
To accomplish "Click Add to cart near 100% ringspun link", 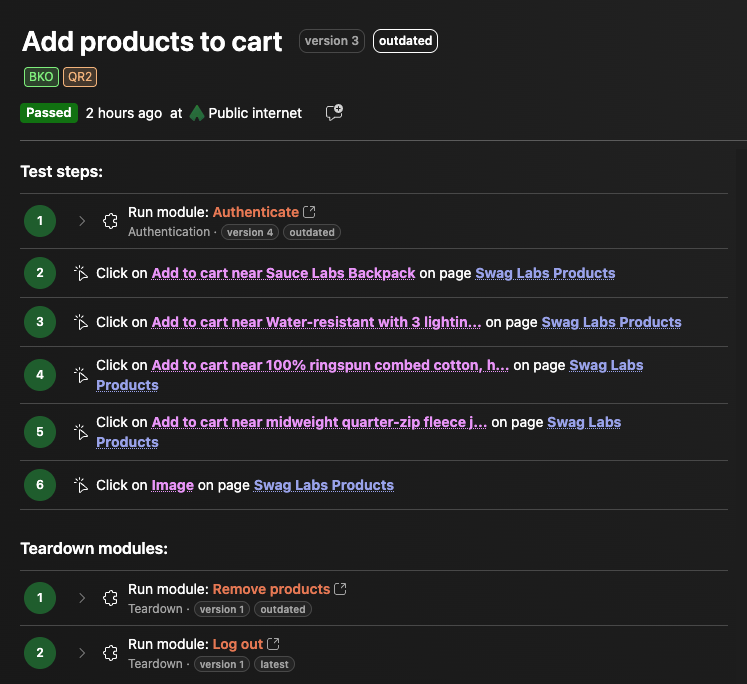I will 330,365.
